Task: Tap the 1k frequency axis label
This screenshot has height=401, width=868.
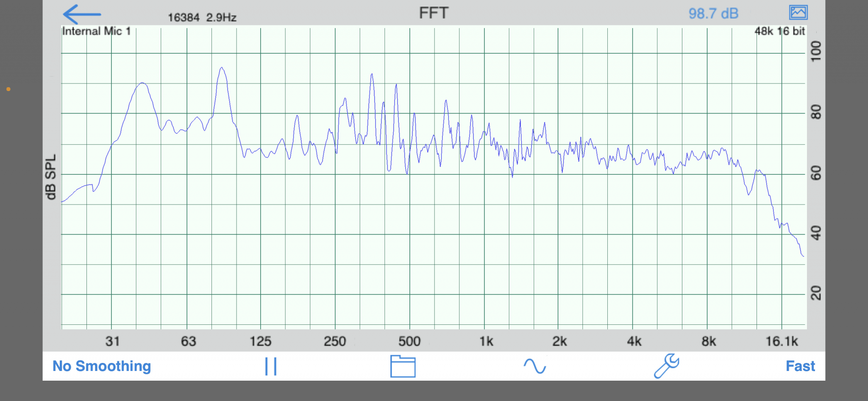Action: (x=486, y=341)
